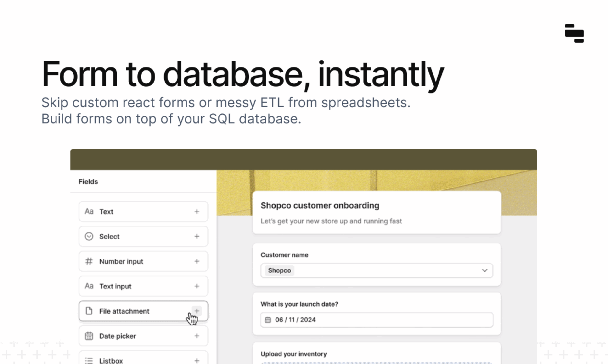Viewport: 608px width, 364px height.
Task: Select the Fields panel header
Action: (x=88, y=182)
